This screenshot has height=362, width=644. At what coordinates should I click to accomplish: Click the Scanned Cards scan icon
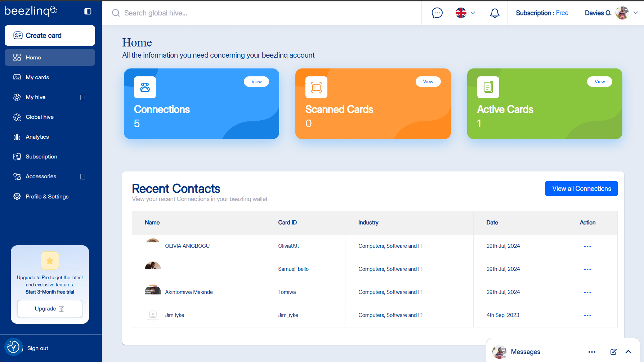(316, 87)
